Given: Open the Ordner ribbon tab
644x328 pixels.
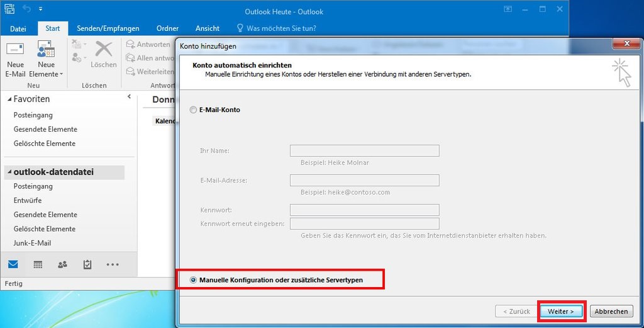Looking at the screenshot, I should [167, 28].
